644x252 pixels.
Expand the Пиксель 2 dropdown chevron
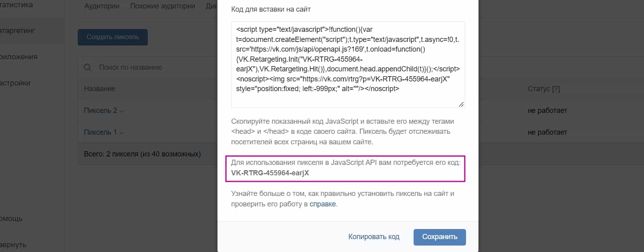coord(122,110)
